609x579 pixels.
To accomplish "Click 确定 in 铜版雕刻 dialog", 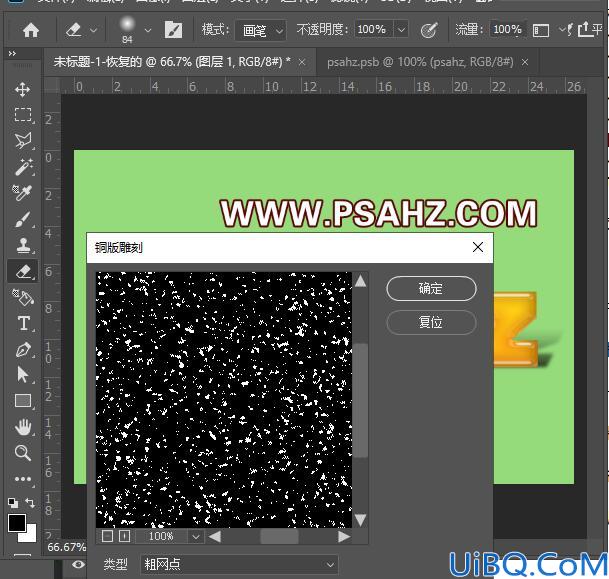I will click(431, 289).
